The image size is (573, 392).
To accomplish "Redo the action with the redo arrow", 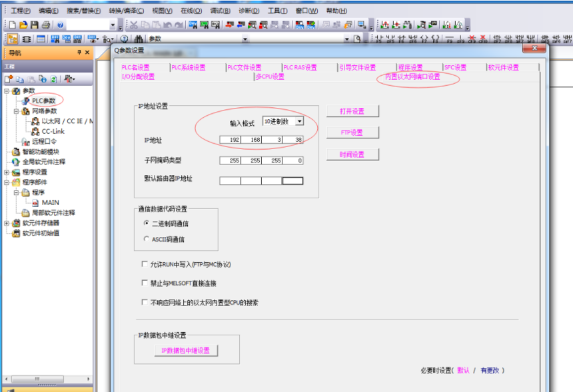I will (179, 25).
